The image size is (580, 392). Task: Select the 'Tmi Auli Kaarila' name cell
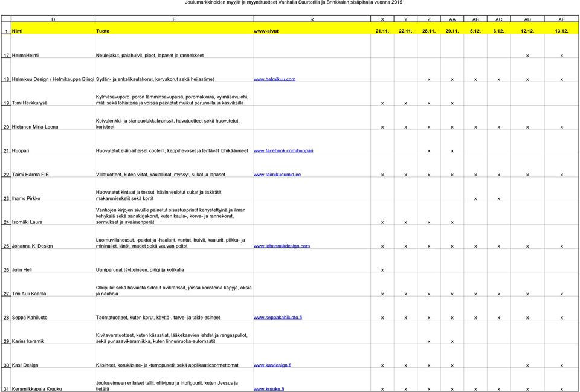point(53,284)
